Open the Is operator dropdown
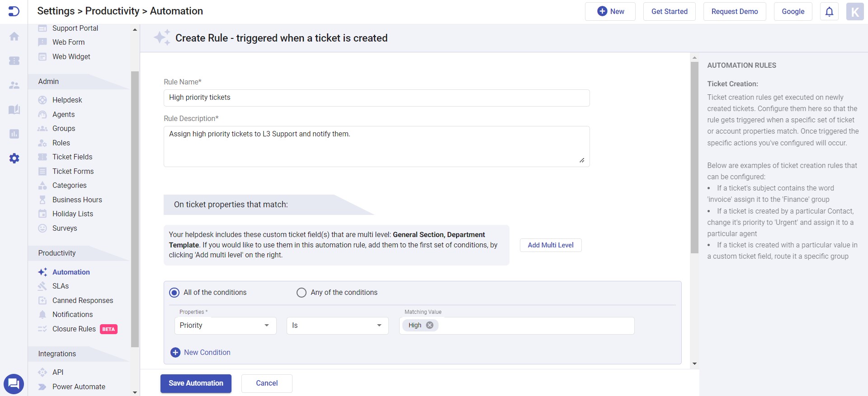The height and width of the screenshot is (396, 868). 337,326
